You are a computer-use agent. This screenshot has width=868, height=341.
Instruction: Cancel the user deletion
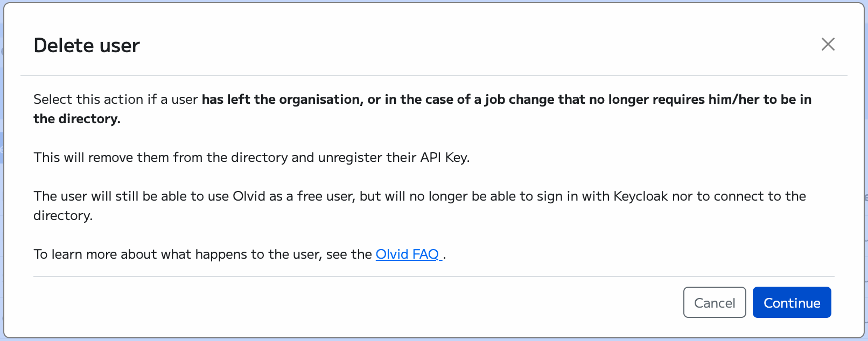pyautogui.click(x=714, y=303)
